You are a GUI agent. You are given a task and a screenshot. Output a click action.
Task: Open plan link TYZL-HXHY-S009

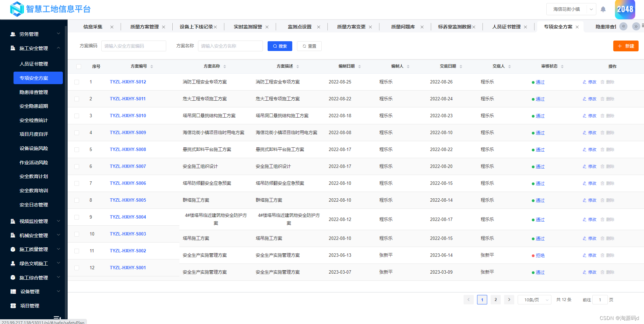pos(128,133)
